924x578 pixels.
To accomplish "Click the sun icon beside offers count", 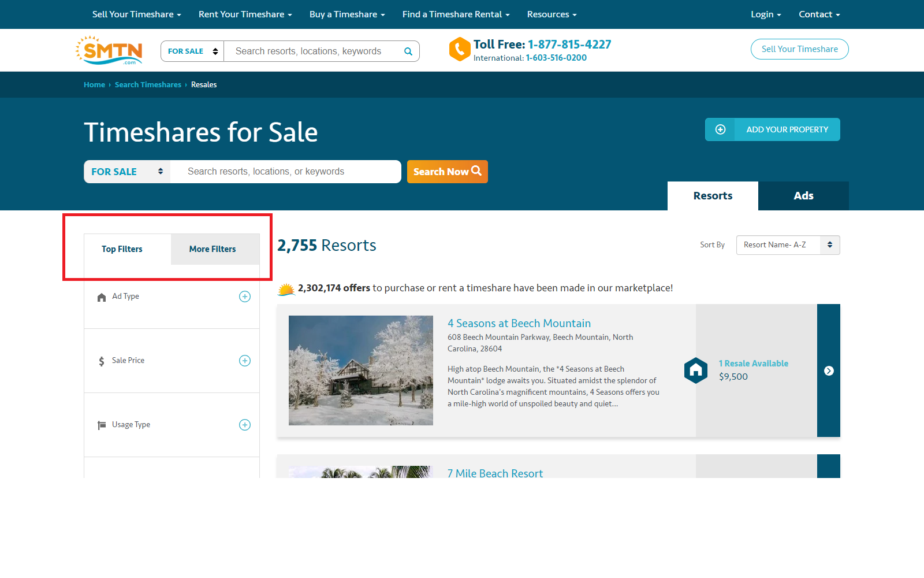I will (286, 289).
